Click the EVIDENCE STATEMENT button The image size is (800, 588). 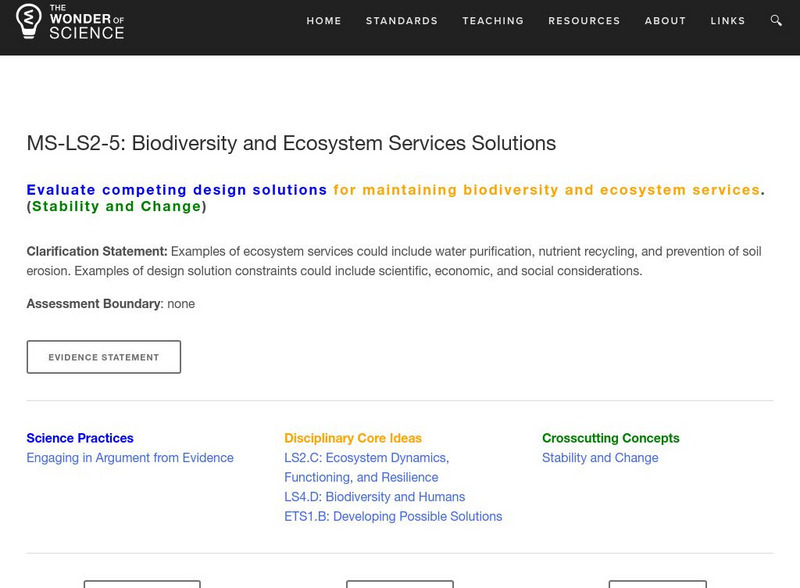(x=104, y=356)
